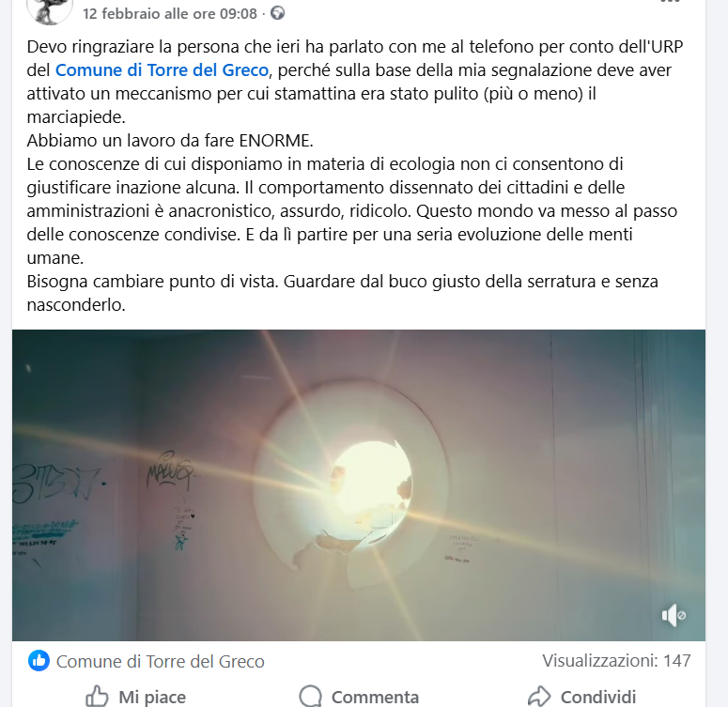Open the post timestamp 12 febbraio link
The width and height of the screenshot is (728, 707).
(170, 13)
